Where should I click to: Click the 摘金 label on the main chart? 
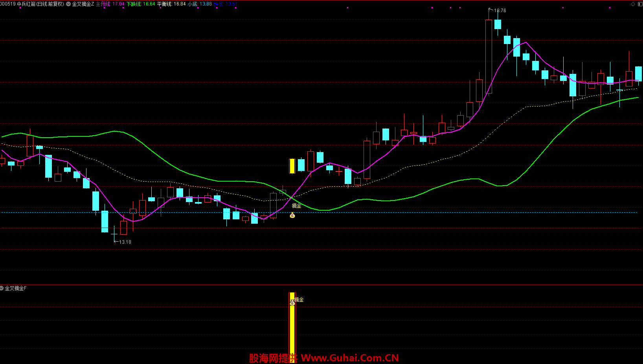click(297, 206)
